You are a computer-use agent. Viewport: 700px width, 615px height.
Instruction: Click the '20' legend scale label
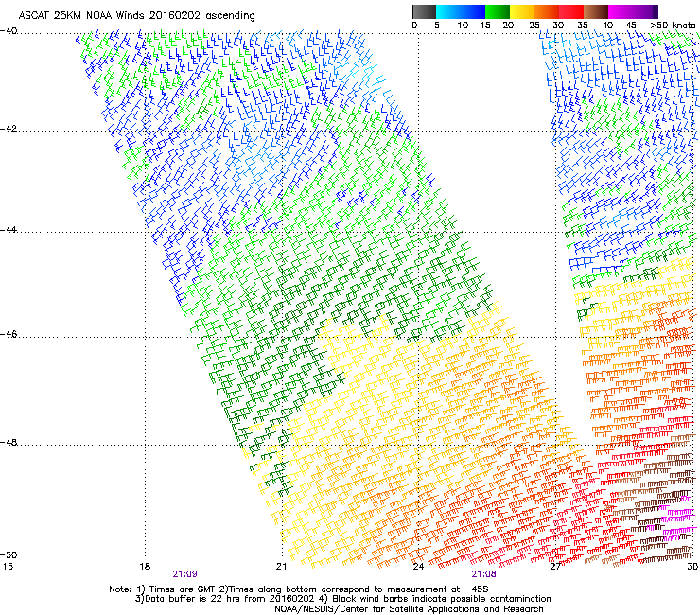(508, 26)
